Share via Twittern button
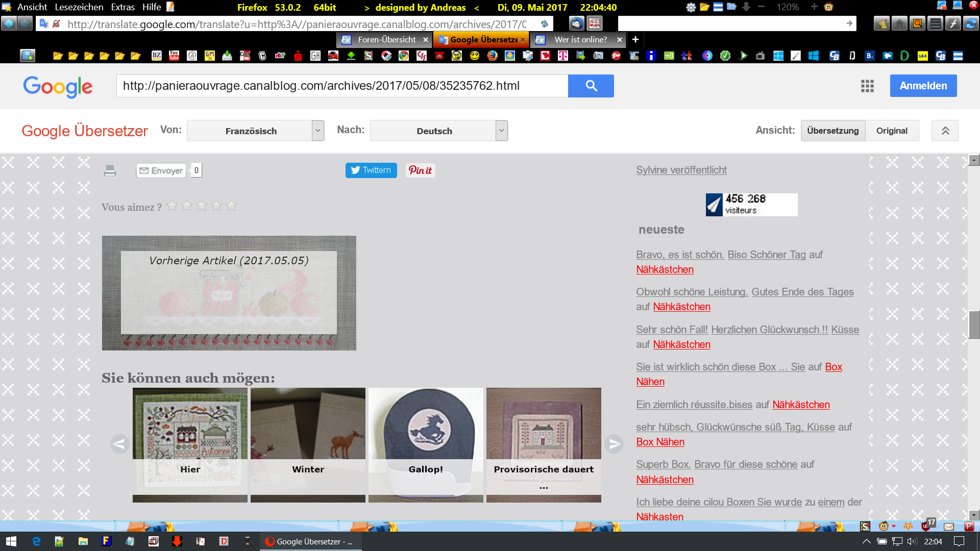Screen dimensions: 980x551 (371, 170)
